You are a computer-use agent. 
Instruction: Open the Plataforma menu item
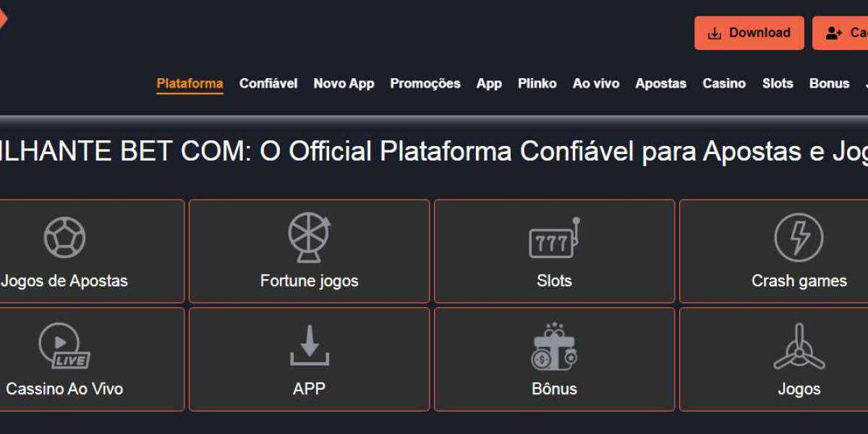click(190, 83)
